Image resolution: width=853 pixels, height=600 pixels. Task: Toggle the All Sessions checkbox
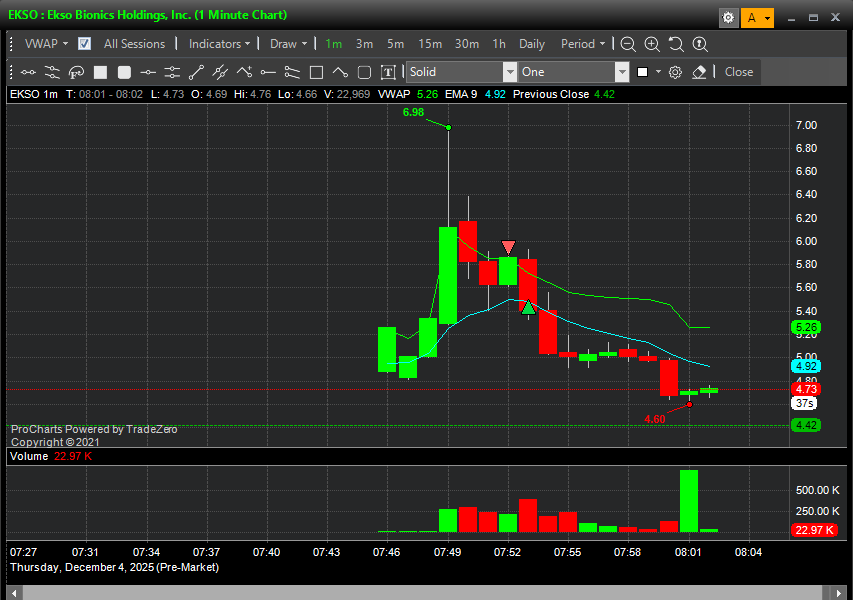pyautogui.click(x=84, y=44)
